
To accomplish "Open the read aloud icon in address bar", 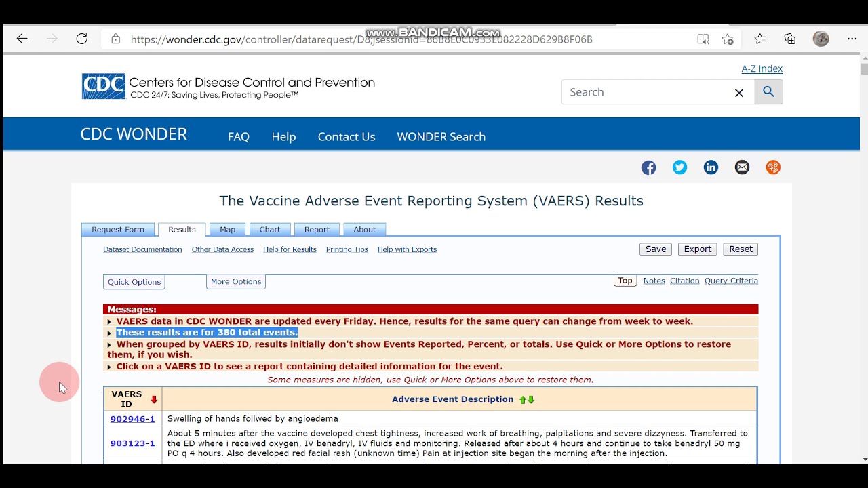I will click(703, 39).
